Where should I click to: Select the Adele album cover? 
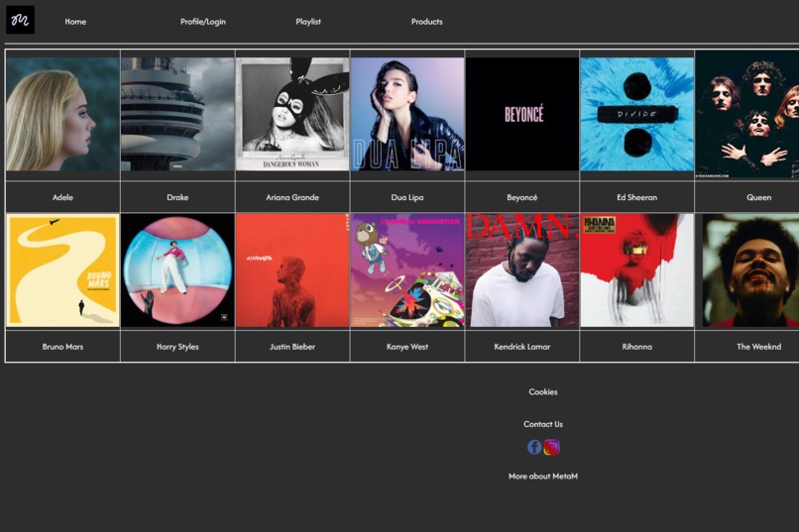click(x=62, y=114)
